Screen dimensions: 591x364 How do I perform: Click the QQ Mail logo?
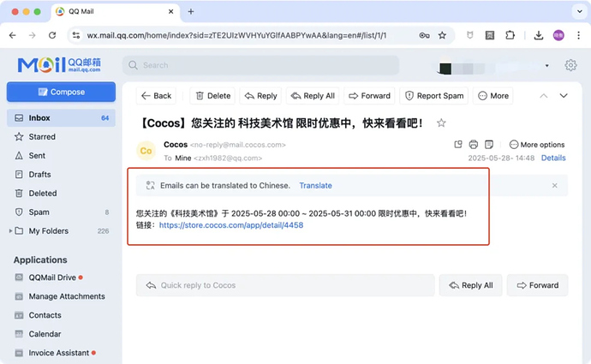59,65
